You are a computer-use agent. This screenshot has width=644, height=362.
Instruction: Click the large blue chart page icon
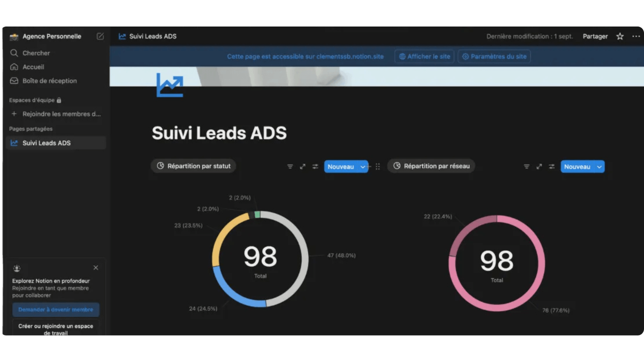pos(170,85)
